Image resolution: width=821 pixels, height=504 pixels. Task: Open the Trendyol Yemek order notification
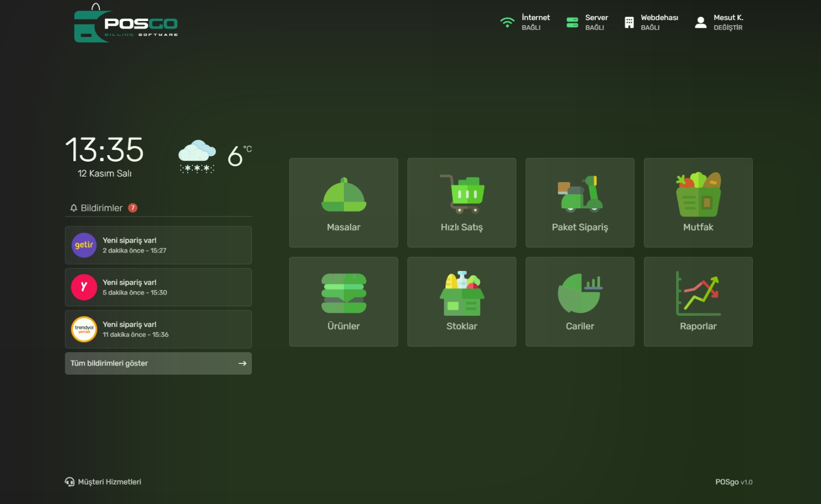point(158,329)
